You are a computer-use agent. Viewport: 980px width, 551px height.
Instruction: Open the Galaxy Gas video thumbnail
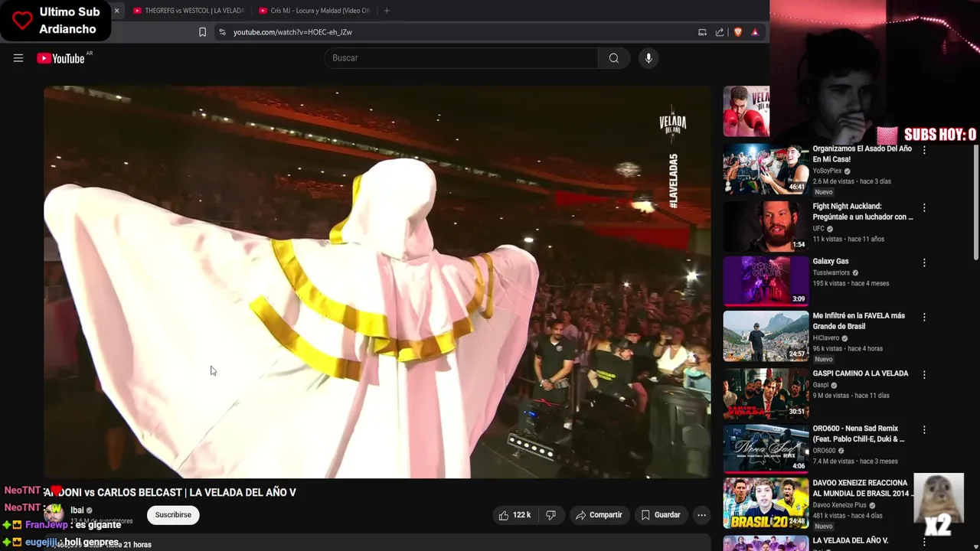[766, 281]
